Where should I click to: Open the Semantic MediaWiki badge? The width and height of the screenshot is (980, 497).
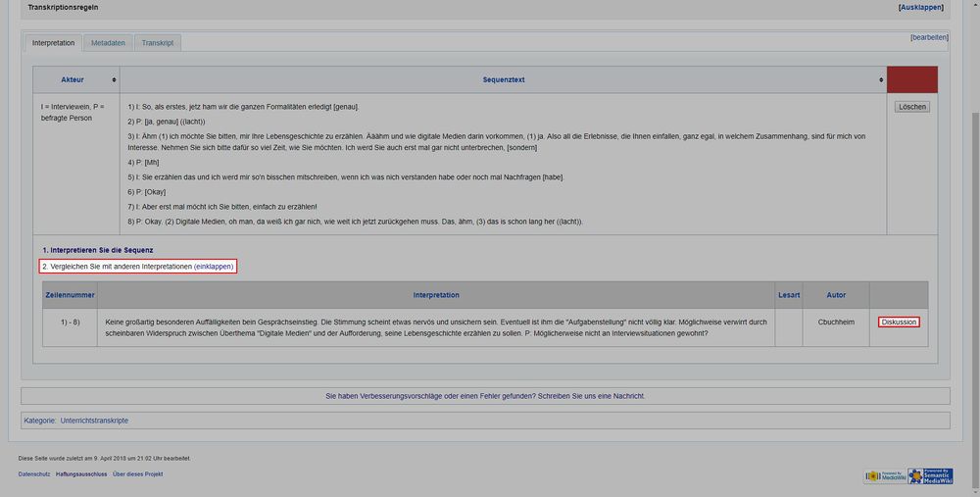tap(929, 476)
